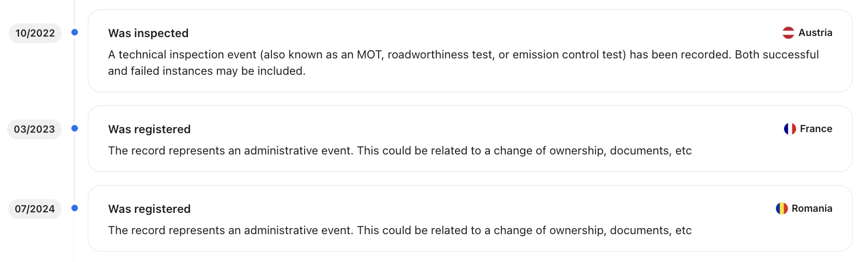Screen dimensions: 868x262
Task: Click the 03/2023 date badge
Action: [34, 129]
